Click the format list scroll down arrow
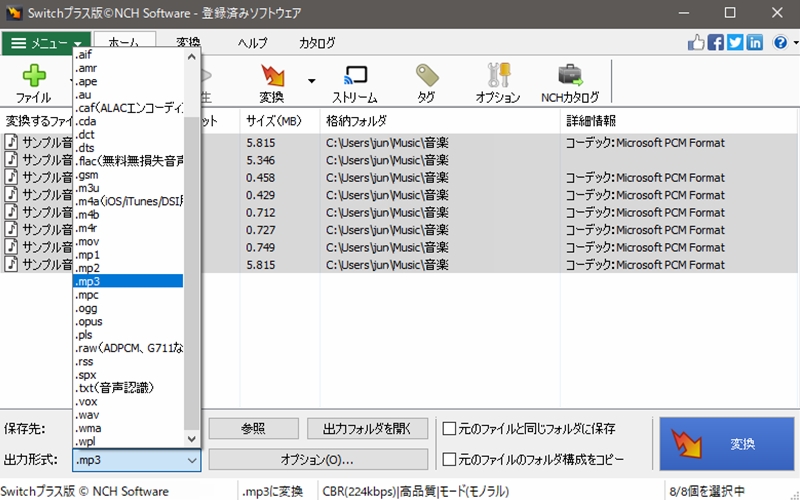The image size is (800, 500). (x=191, y=439)
